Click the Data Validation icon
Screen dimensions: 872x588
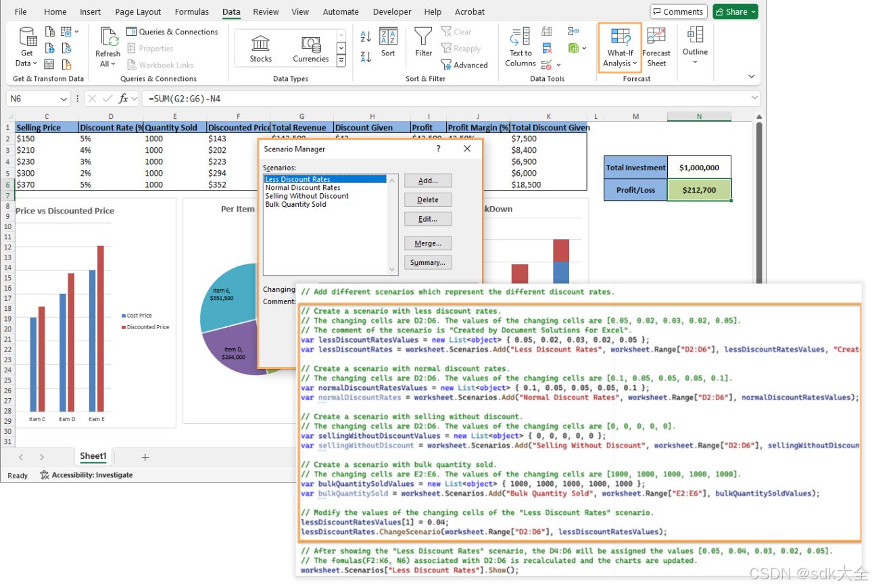click(547, 65)
